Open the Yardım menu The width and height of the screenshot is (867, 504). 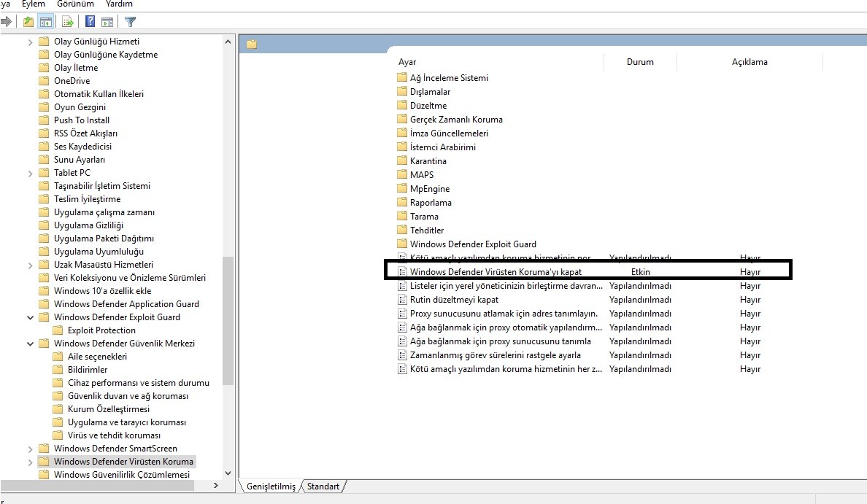(119, 4)
